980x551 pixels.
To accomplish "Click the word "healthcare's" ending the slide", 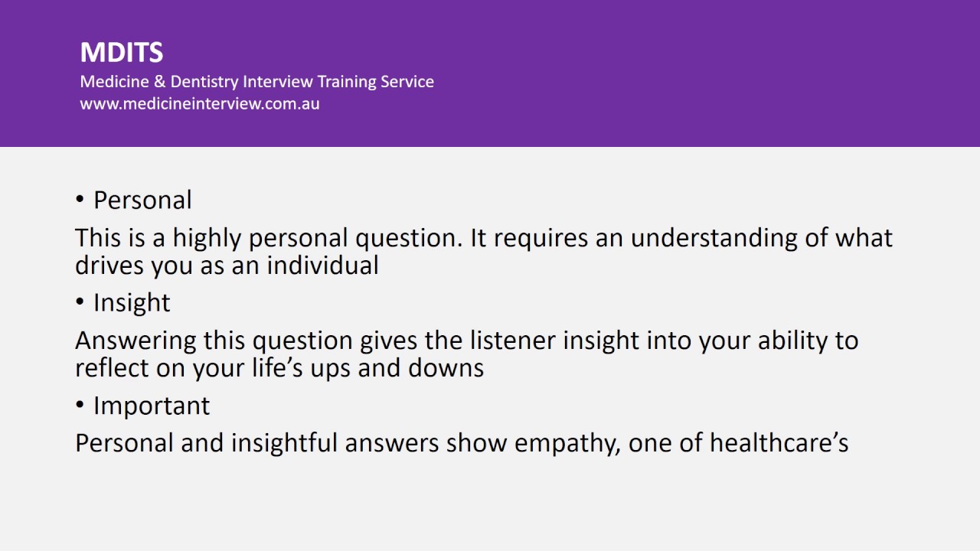I will coord(779,443).
